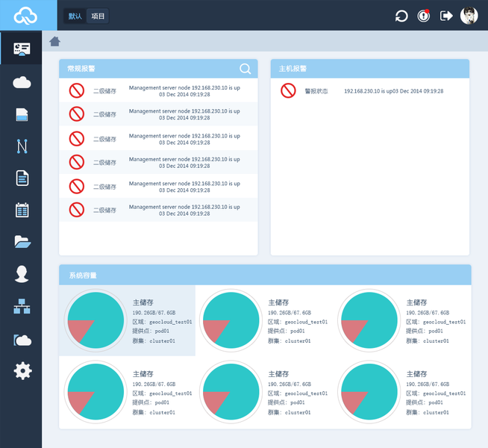488x448 pixels.
Task: Switch to the 默认 tab
Action: (75, 16)
